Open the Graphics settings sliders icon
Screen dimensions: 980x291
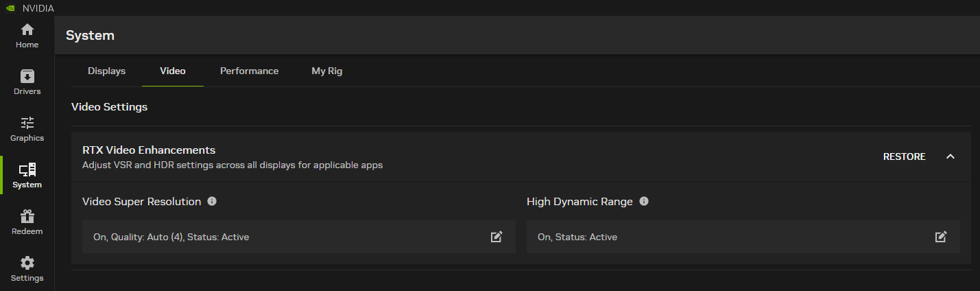[x=27, y=124]
